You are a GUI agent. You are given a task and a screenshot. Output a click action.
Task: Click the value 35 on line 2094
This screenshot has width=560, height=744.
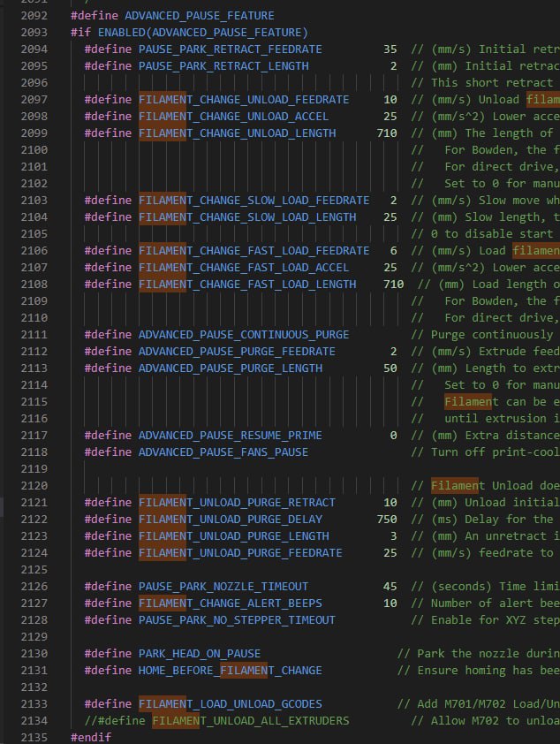[390, 49]
